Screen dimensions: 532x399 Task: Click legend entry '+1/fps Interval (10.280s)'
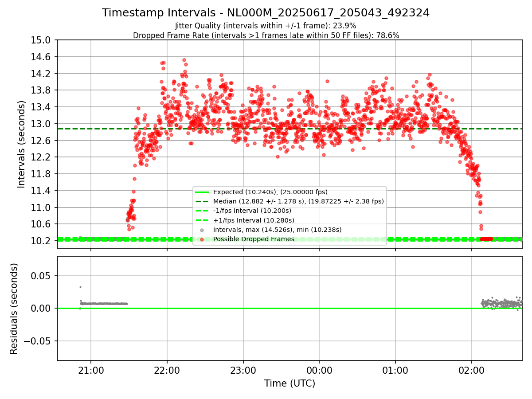click(254, 220)
